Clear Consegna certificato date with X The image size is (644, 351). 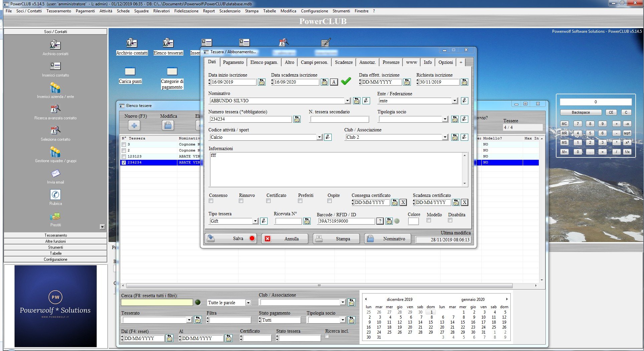point(403,202)
